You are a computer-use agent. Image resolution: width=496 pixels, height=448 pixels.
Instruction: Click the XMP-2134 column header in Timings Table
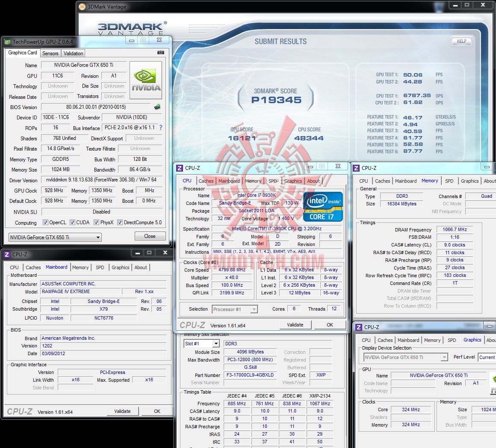[320, 396]
